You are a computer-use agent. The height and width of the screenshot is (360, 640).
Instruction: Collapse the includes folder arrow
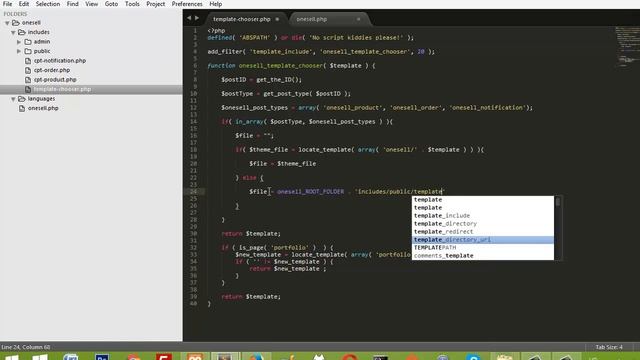pos(13,32)
